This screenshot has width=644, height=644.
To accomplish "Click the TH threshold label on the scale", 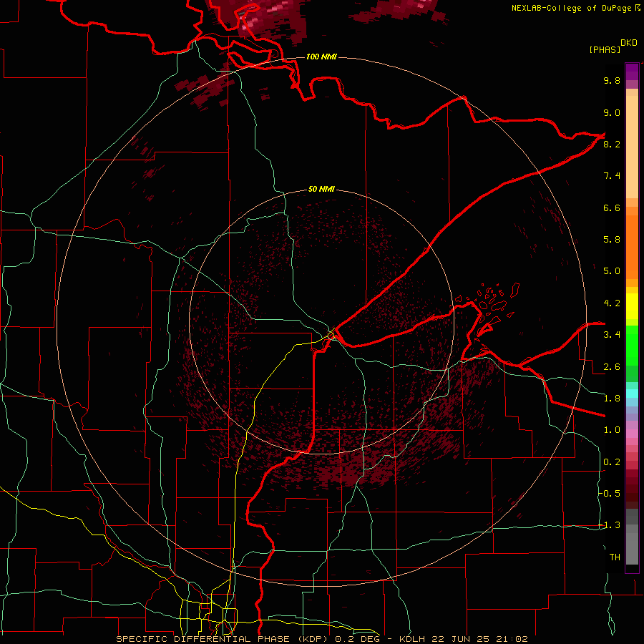I will [615, 557].
